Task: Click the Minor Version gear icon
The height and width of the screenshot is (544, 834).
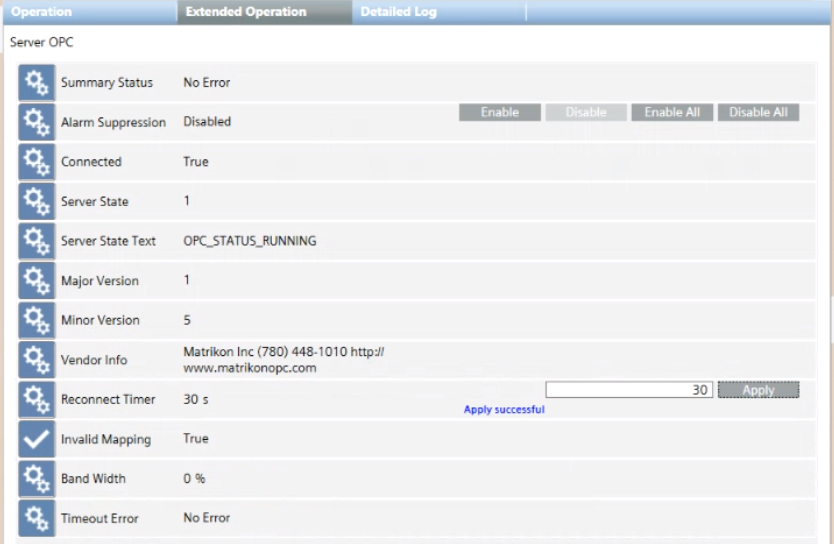Action: coord(37,320)
